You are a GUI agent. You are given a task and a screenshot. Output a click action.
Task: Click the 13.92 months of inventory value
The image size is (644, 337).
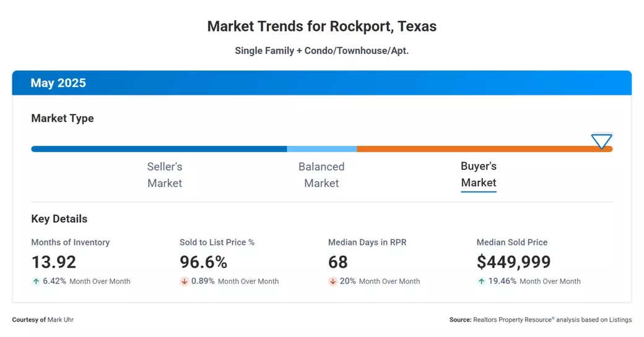point(54,262)
